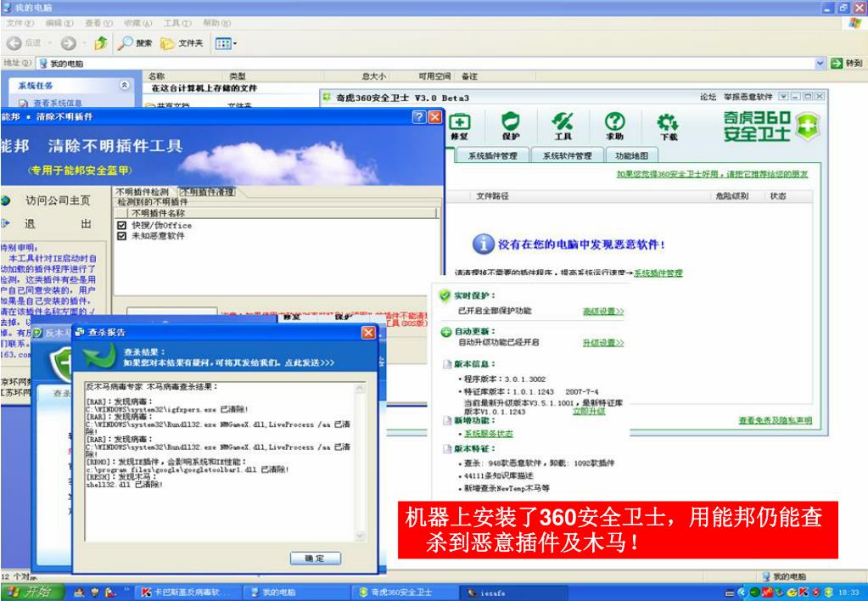Click 转到 go button beside the address bar
The image size is (868, 601).
[847, 63]
